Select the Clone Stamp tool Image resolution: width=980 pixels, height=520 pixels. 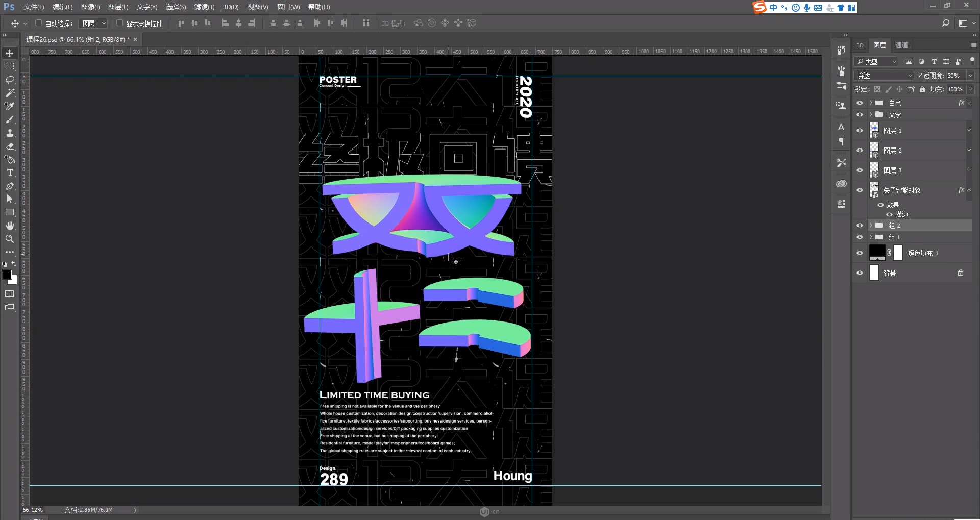(x=10, y=133)
